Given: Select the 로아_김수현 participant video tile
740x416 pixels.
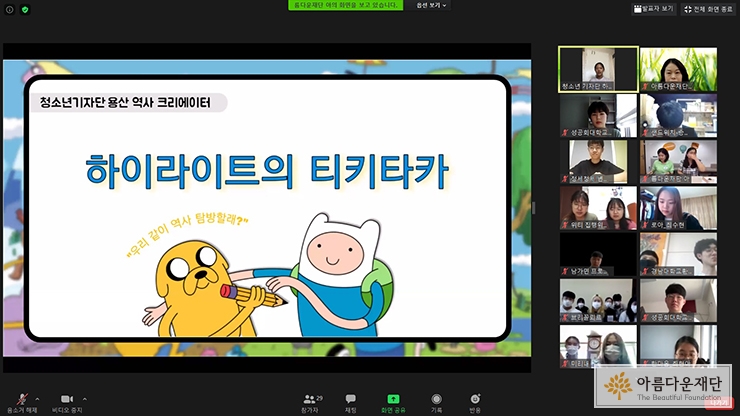Looking at the screenshot, I should [x=678, y=208].
